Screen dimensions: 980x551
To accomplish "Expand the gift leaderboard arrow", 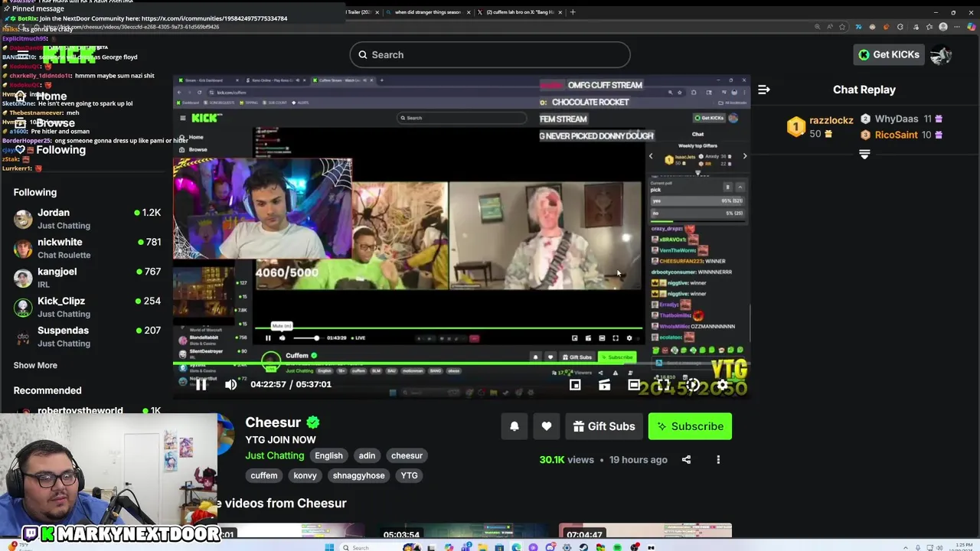I will coord(864,154).
